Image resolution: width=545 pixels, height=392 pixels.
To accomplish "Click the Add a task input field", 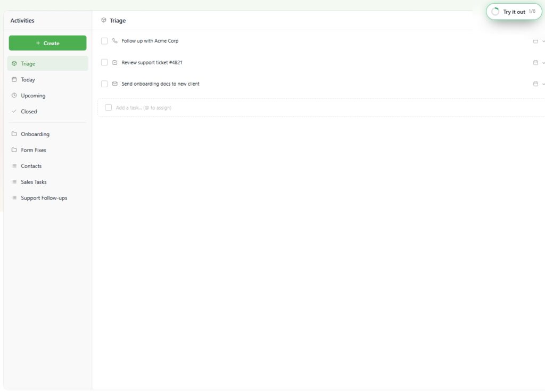I will [x=321, y=107].
